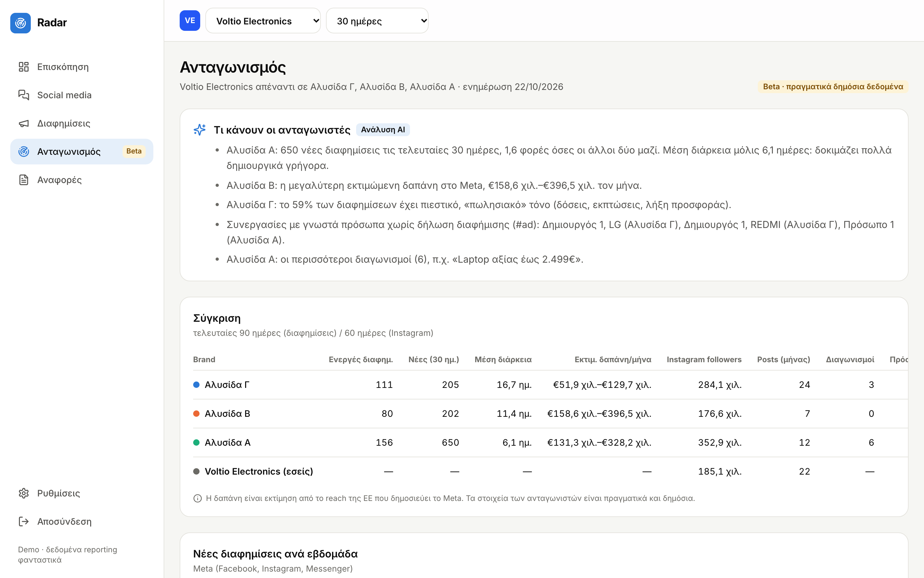Screen dimensions: 924x578
Task: Click the Beta badge in the sidebar
Action: point(134,151)
